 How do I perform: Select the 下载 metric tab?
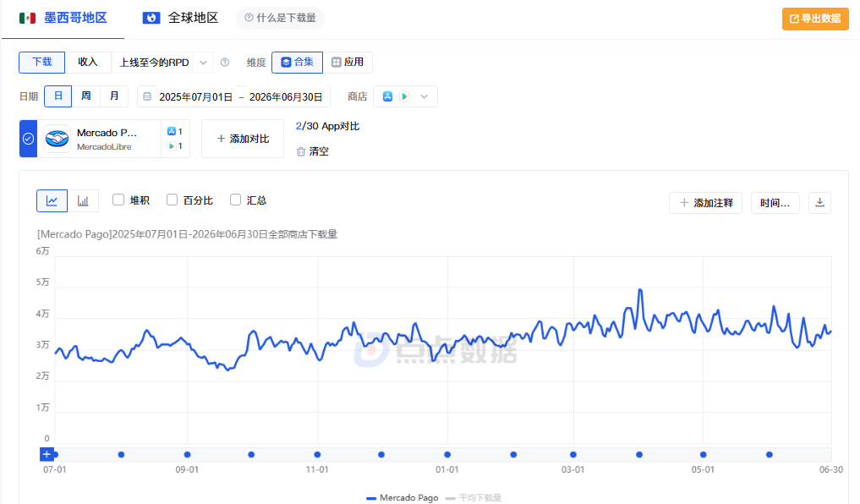41,62
